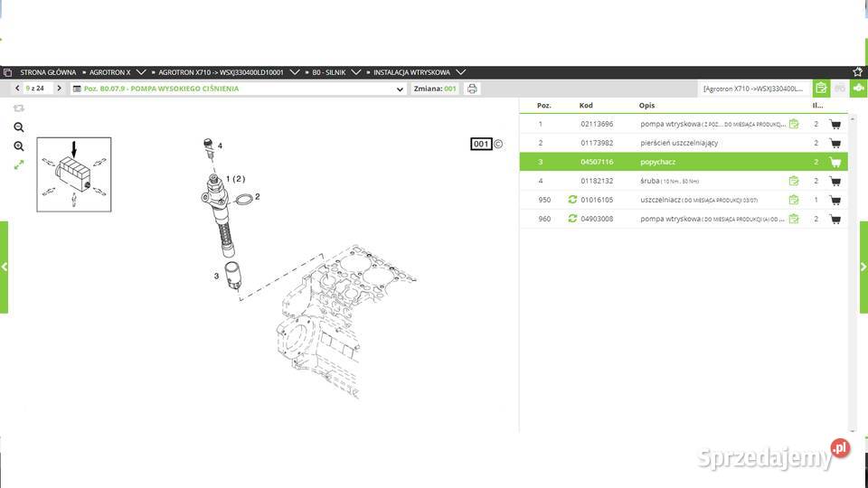
Task: Click part number 2 callout beside ring
Action: (258, 196)
